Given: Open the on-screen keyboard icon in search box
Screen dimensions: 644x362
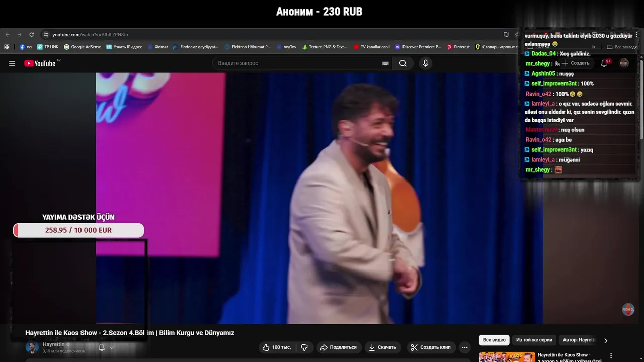Looking at the screenshot, I should pyautogui.click(x=385, y=63).
